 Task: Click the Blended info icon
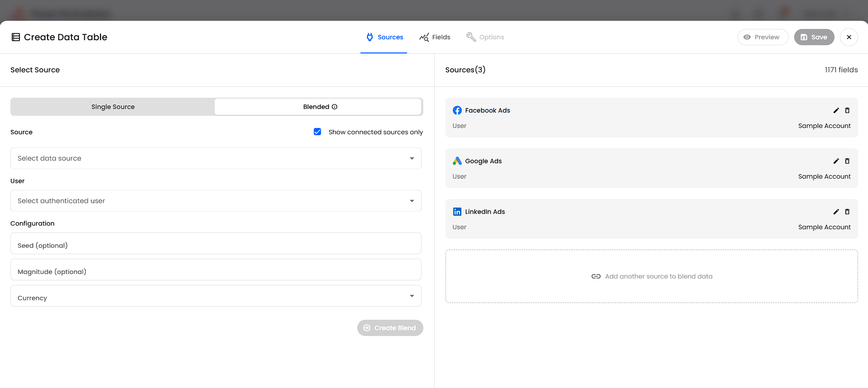pyautogui.click(x=335, y=107)
